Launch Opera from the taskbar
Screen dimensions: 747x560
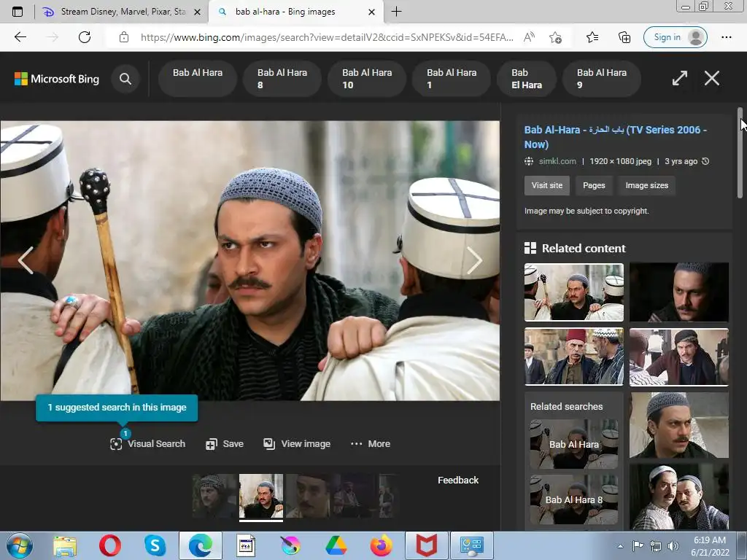point(109,545)
